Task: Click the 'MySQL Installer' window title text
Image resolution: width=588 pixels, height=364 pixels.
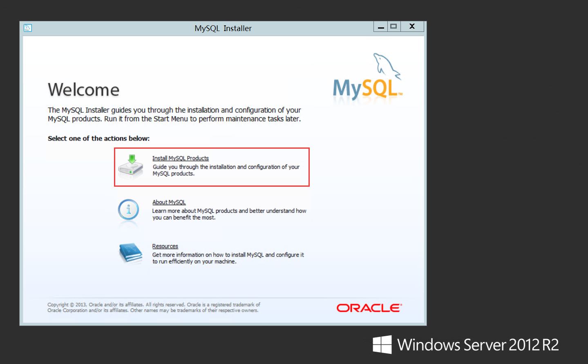Action: pyautogui.click(x=223, y=28)
